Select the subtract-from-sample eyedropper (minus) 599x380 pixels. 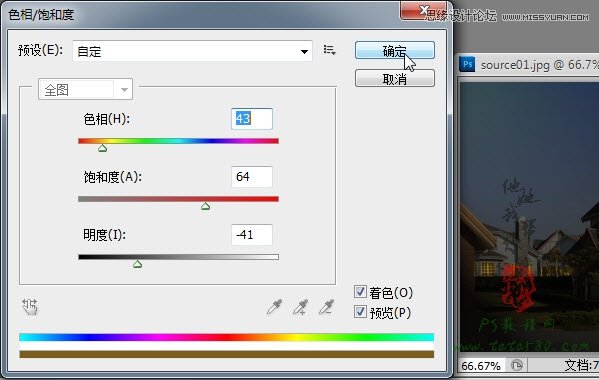tap(326, 307)
